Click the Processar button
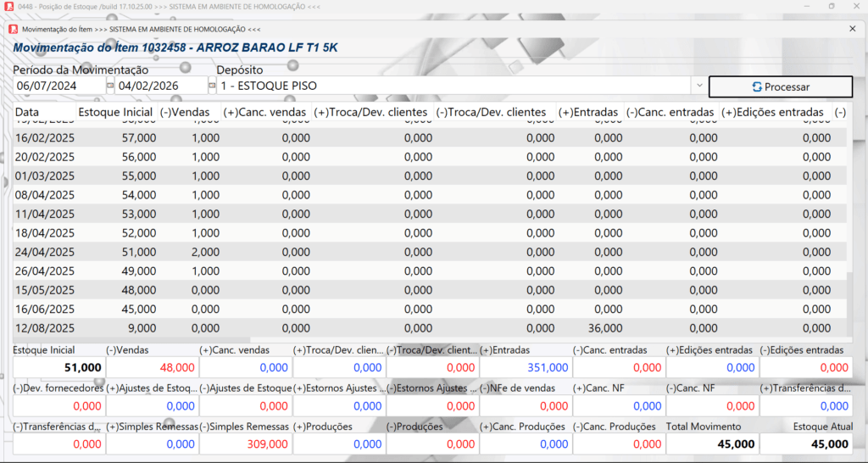 (x=780, y=86)
